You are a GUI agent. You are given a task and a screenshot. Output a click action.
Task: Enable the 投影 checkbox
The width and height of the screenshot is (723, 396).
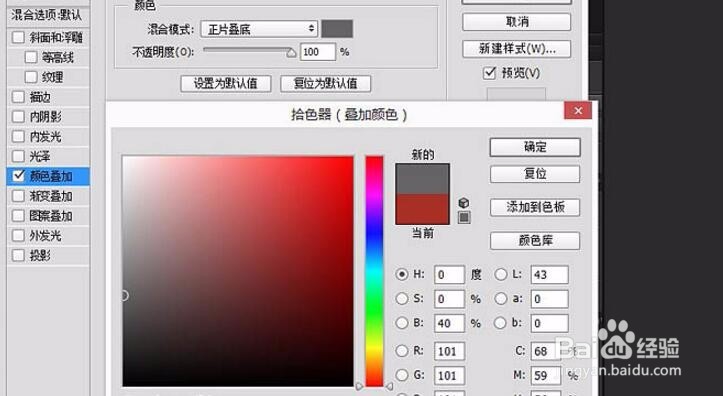click(18, 255)
